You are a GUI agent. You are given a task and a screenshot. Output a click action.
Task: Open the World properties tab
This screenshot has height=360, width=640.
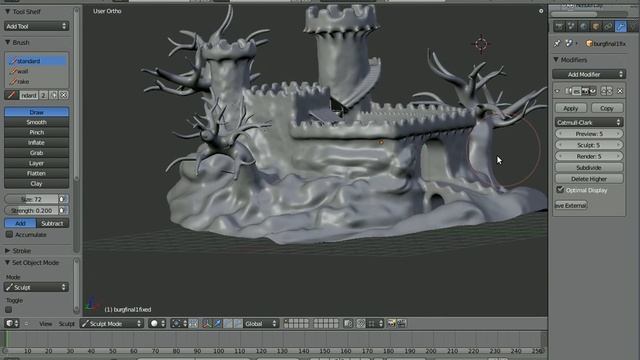[583, 27]
